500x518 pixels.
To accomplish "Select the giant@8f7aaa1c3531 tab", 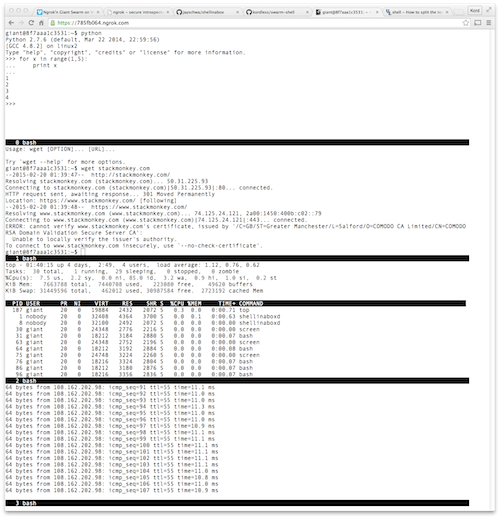I will coord(347,12).
